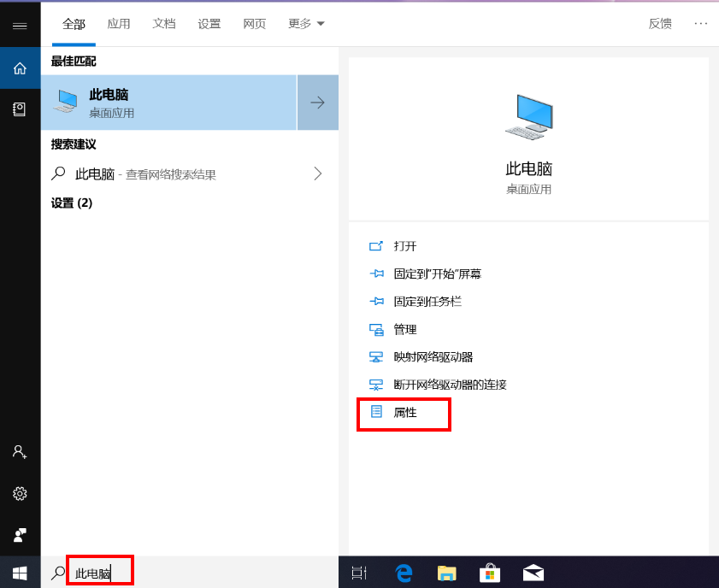Click 管理 in the actions list
Screen dimensions: 719x588
point(404,330)
